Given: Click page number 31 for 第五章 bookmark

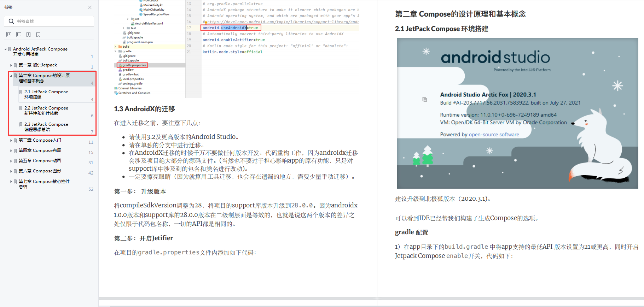Looking at the screenshot, I should [91, 163].
